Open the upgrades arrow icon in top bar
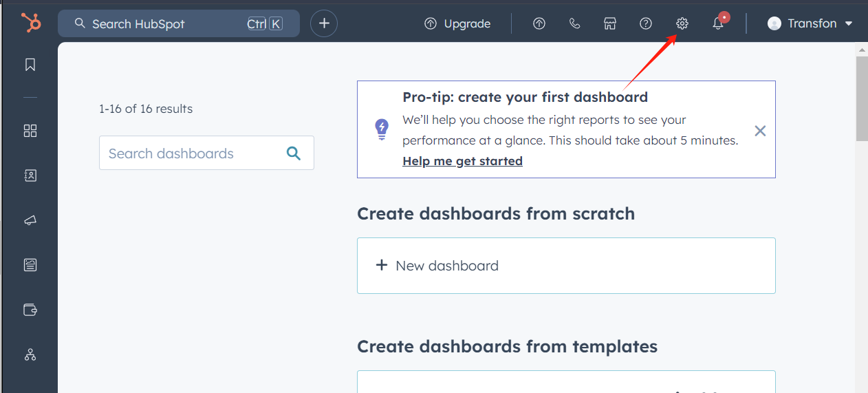 pyautogui.click(x=539, y=23)
